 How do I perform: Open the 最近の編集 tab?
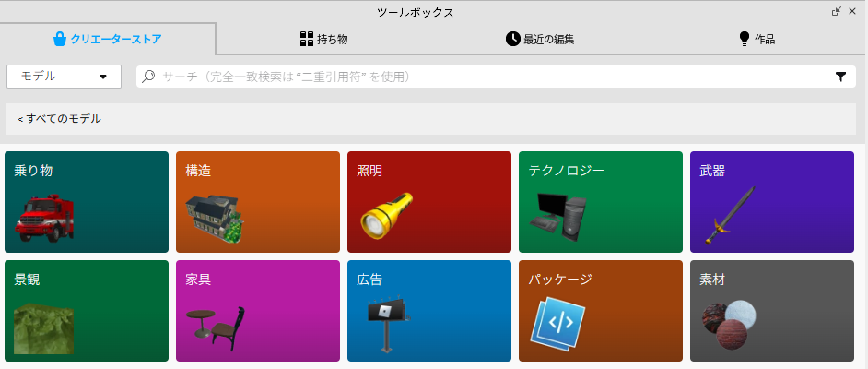[x=540, y=40]
